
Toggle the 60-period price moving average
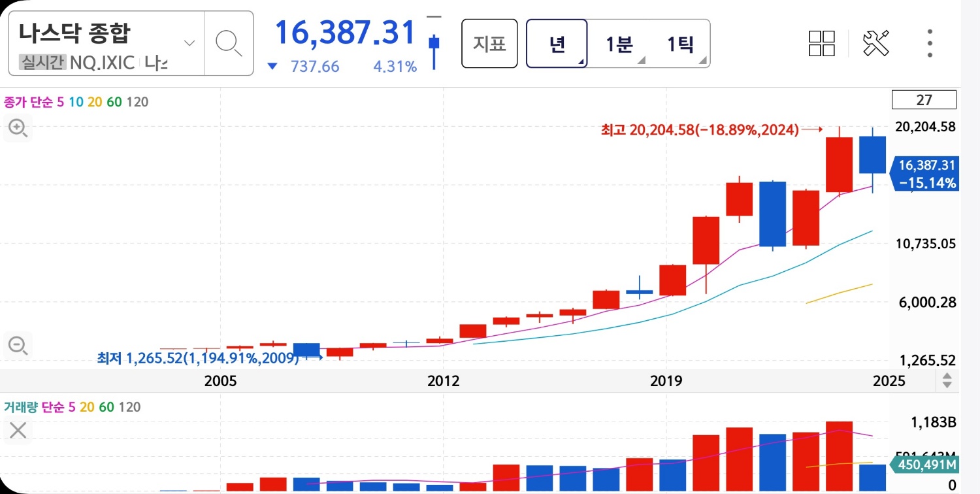[115, 102]
